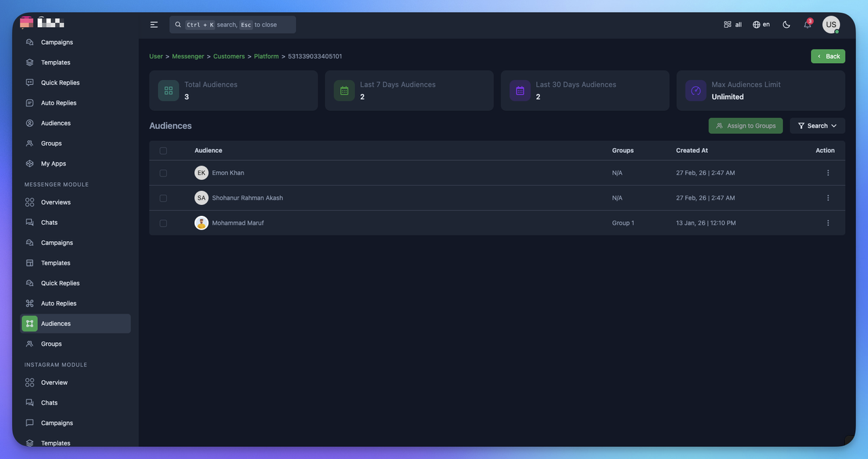868x459 pixels.
Task: Open the top sidebar Campaigns item
Action: coord(76,42)
